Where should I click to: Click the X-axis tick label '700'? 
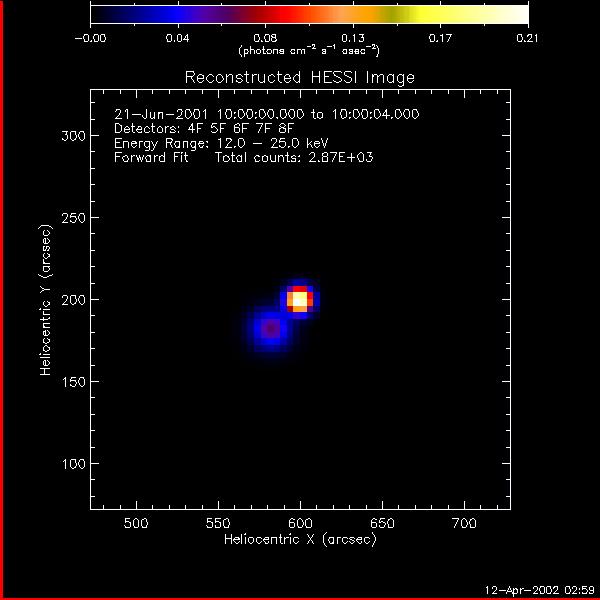464,523
